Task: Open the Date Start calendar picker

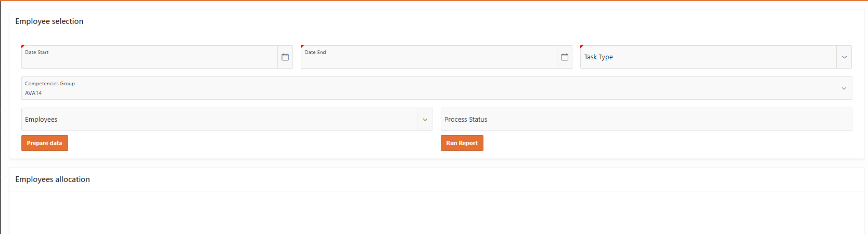Action: (x=285, y=57)
